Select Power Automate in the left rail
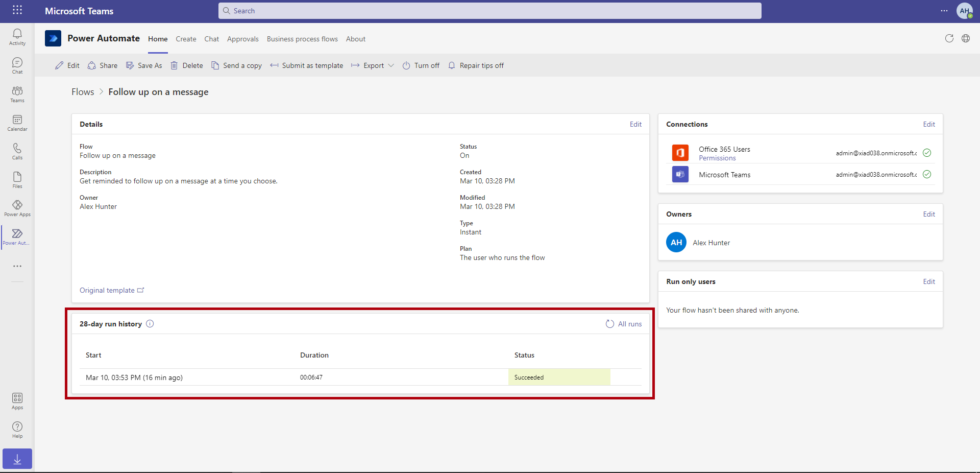This screenshot has width=980, height=473. 17,237
